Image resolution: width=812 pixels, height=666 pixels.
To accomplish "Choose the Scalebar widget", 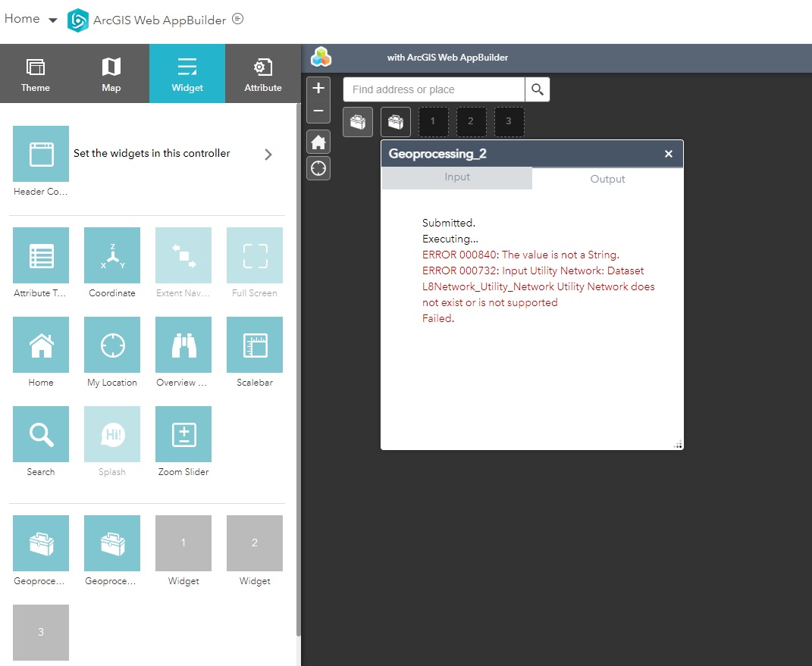I will pyautogui.click(x=254, y=345).
